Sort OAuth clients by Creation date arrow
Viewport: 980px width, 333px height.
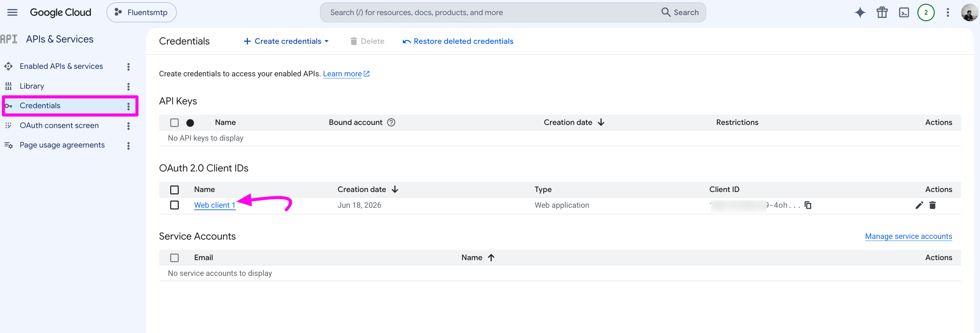pos(395,189)
